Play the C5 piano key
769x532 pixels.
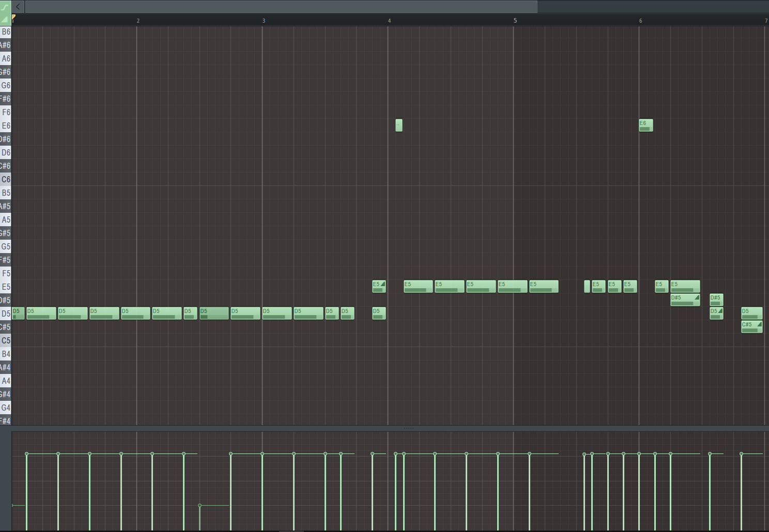(6, 341)
